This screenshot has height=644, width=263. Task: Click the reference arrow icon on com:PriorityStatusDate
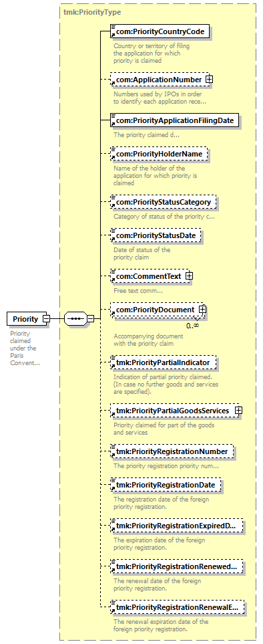(113, 240)
